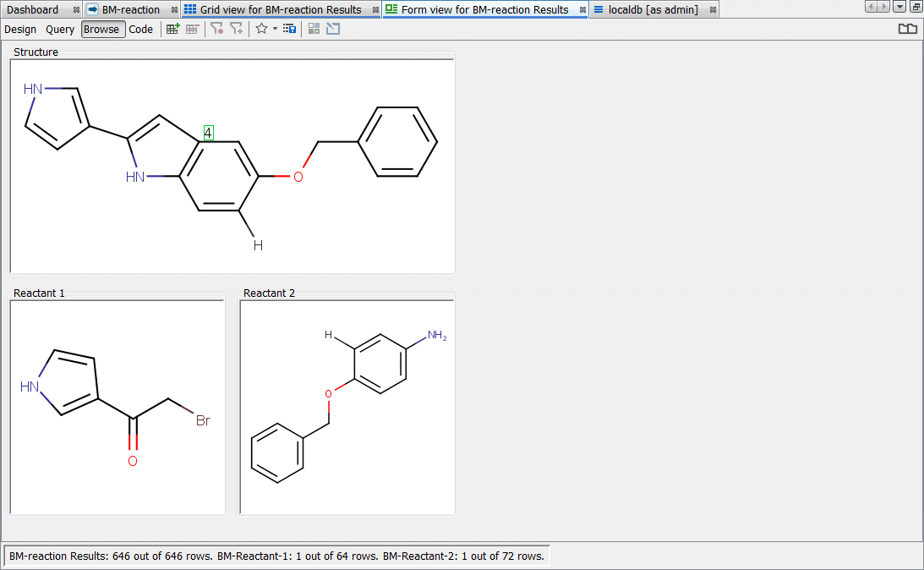This screenshot has height=570, width=924.
Task: Open the dropdown arrow beside the star
Action: (x=275, y=29)
